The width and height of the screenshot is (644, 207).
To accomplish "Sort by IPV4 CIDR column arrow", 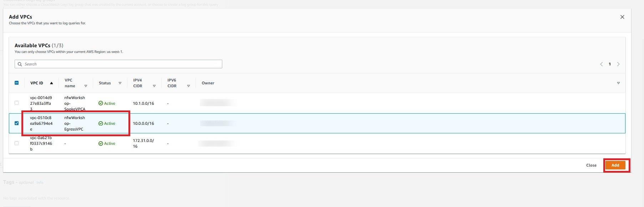I will [154, 86].
